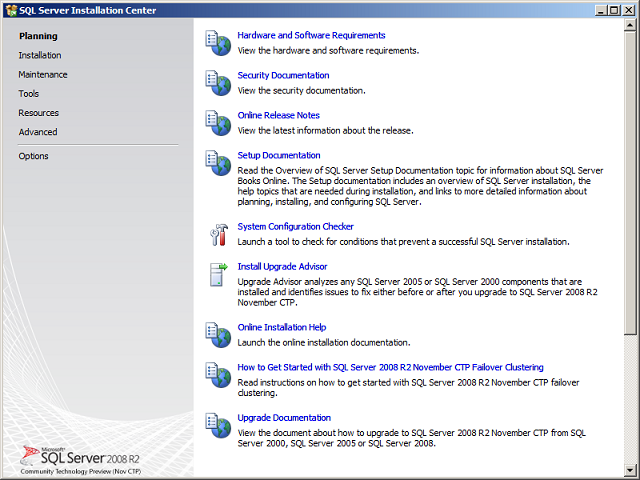
Task: Click the Setup Documentation globe icon
Action: coord(218,163)
